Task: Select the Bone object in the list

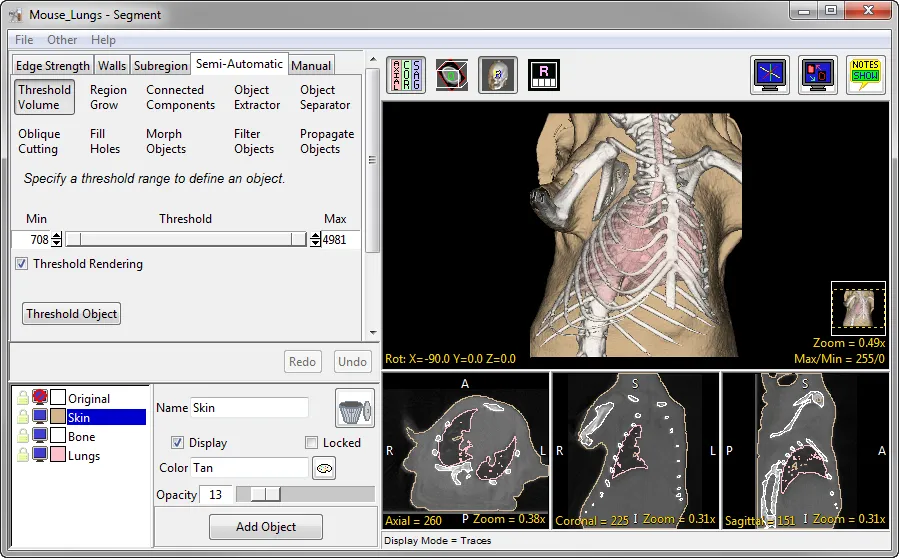Action: coord(82,437)
